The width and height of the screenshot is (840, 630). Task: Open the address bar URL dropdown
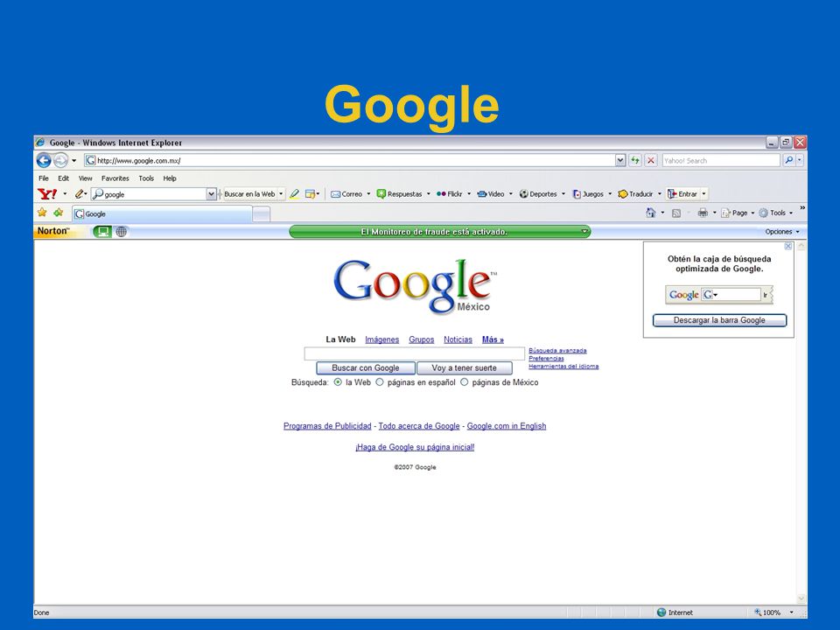point(619,160)
